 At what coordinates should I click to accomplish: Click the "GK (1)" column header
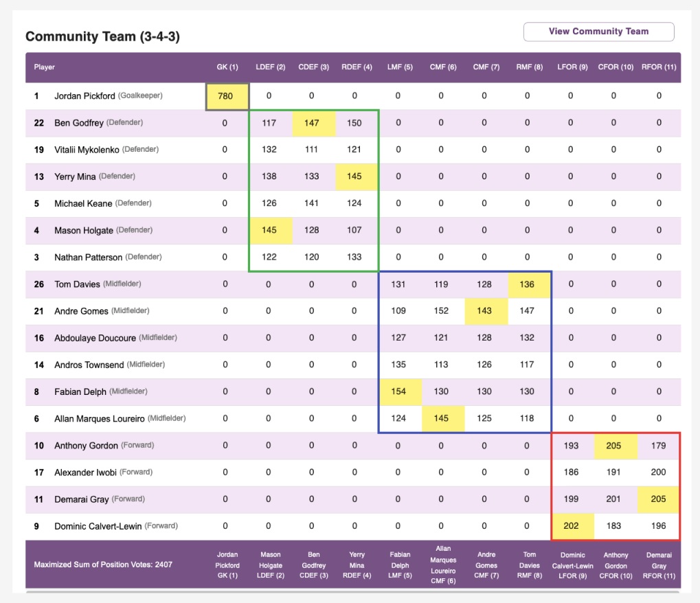(227, 67)
